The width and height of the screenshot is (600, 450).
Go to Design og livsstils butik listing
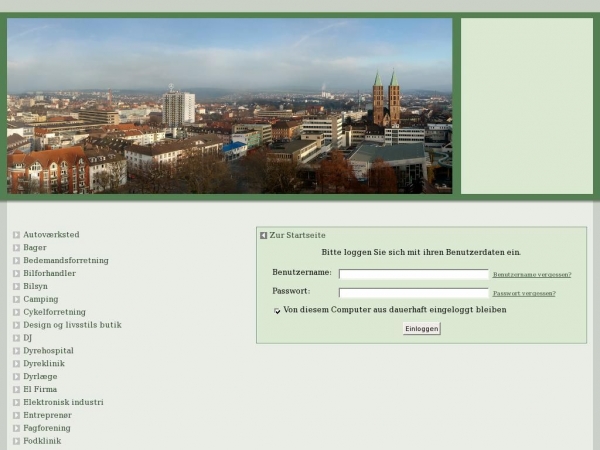(x=72, y=325)
